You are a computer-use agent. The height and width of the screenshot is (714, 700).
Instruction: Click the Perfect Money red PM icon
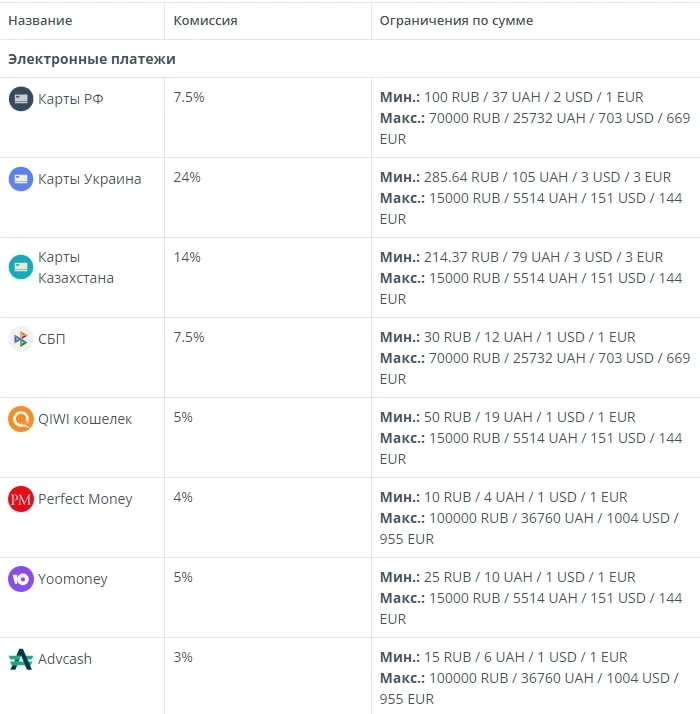21,499
